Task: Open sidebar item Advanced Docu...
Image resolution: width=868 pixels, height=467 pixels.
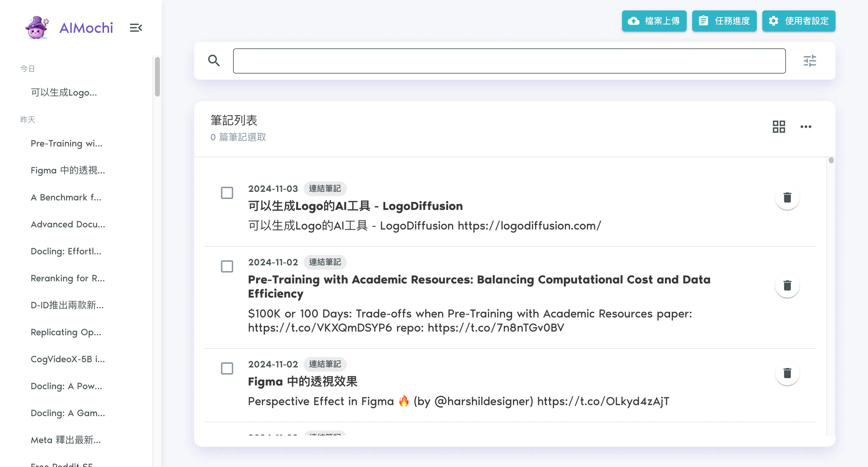Action: click(x=68, y=225)
